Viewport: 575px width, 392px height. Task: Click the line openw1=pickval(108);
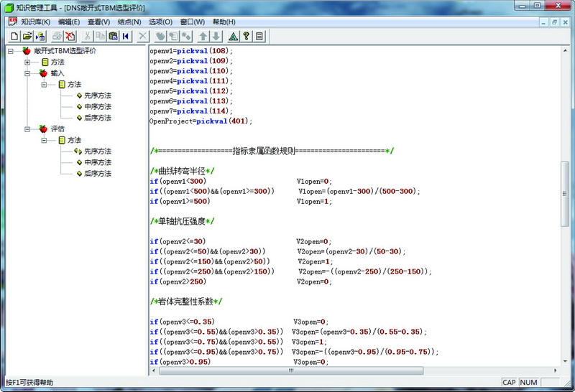(191, 51)
